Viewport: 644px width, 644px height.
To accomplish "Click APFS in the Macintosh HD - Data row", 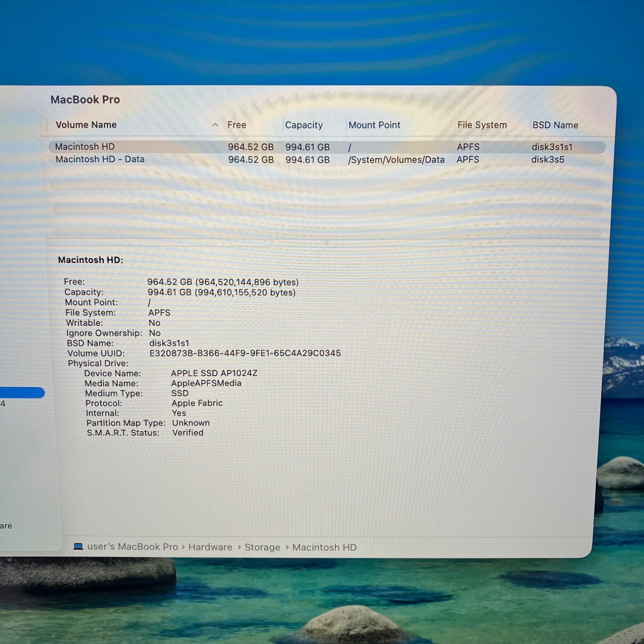I will (x=468, y=160).
